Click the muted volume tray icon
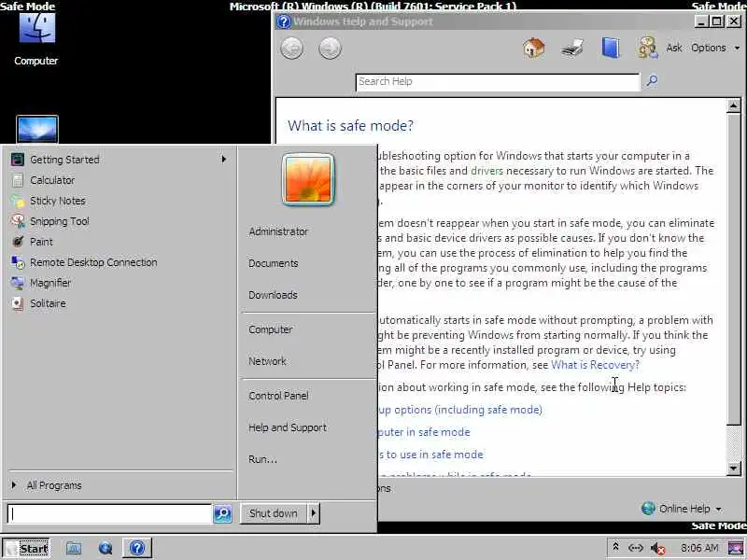 (658, 549)
